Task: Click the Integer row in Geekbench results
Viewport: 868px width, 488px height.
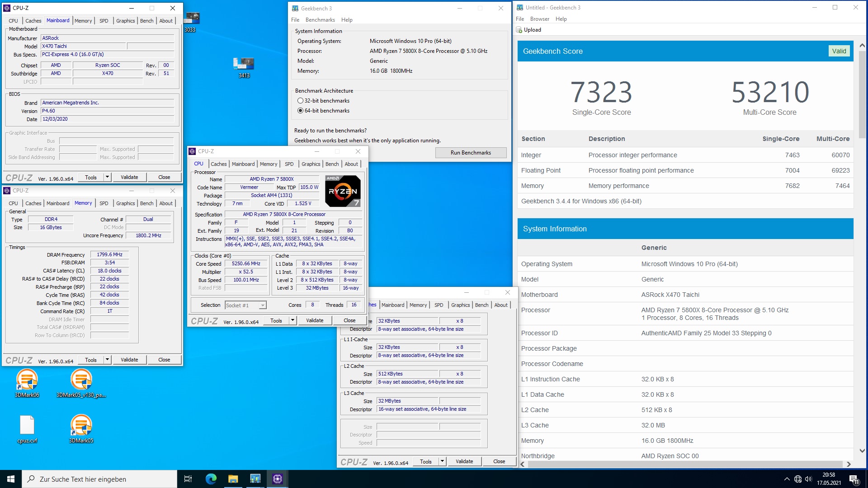Action: [x=685, y=155]
